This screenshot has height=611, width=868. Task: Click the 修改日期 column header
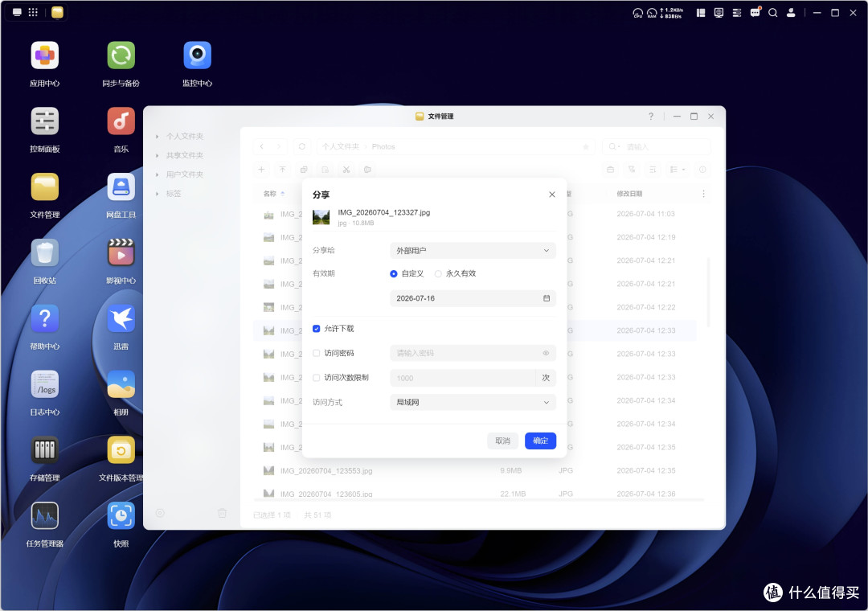click(x=629, y=194)
